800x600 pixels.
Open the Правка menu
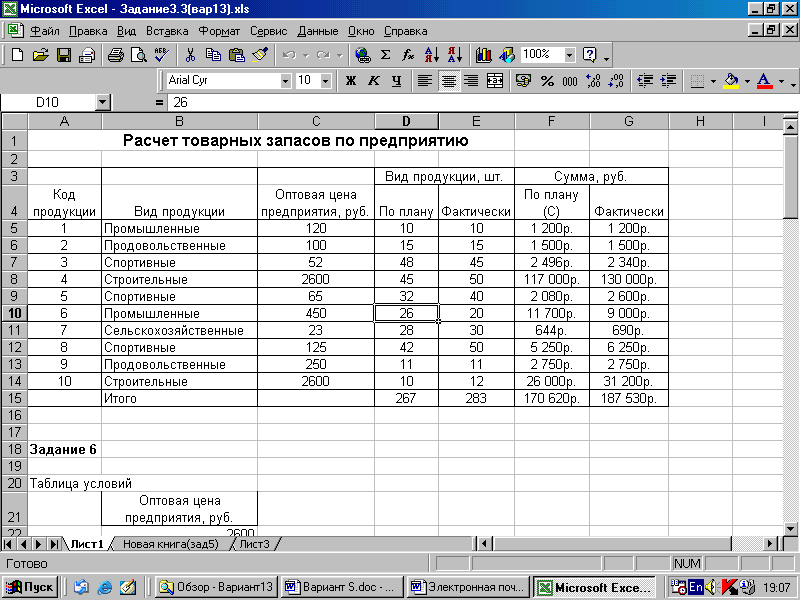[88, 31]
